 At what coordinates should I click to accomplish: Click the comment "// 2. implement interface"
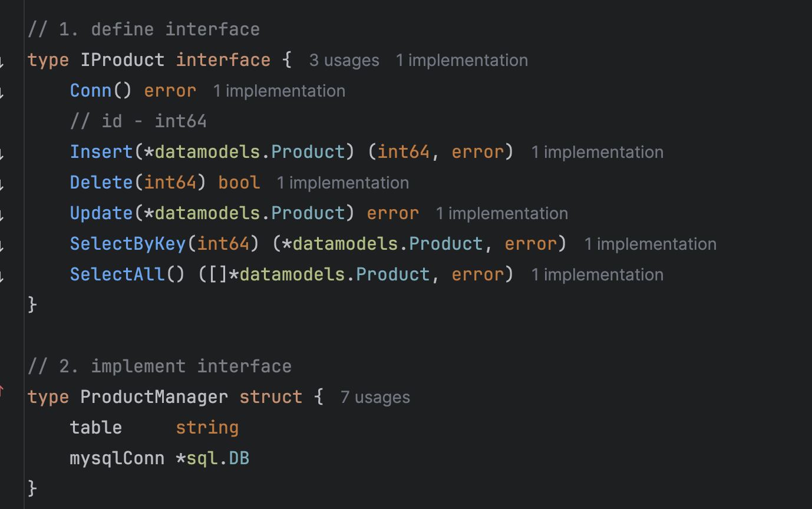(x=160, y=366)
